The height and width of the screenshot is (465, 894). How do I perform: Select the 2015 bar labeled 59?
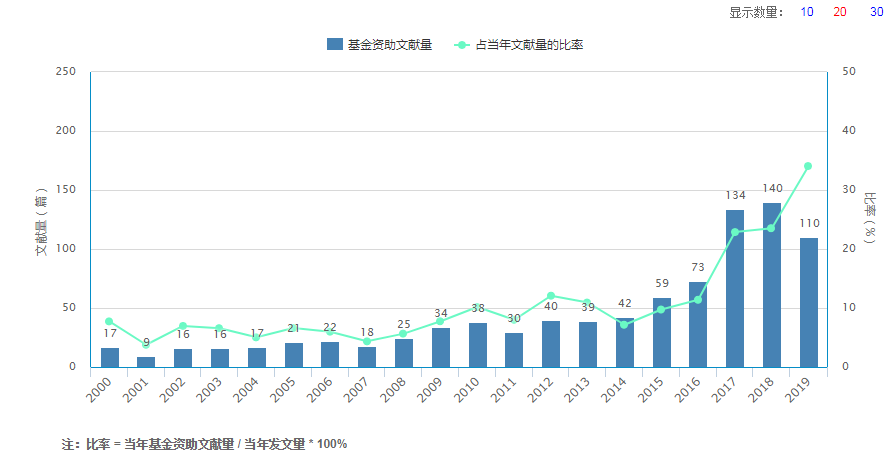[x=661, y=332]
